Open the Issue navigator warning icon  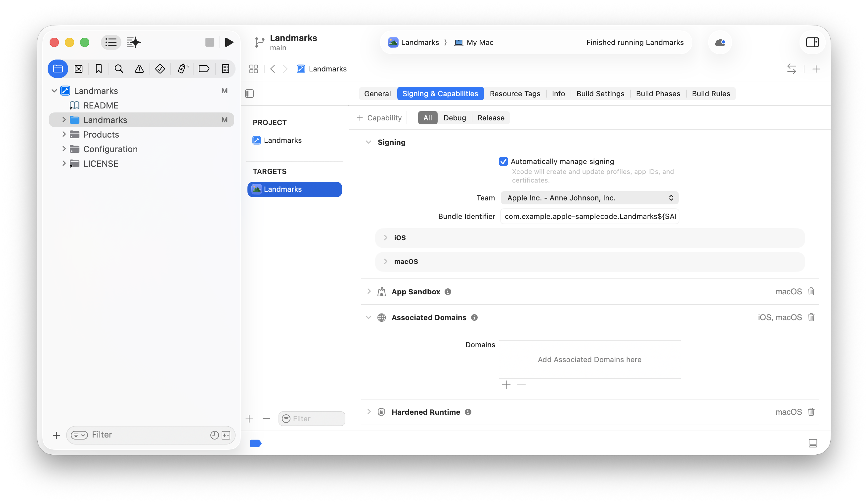(139, 69)
